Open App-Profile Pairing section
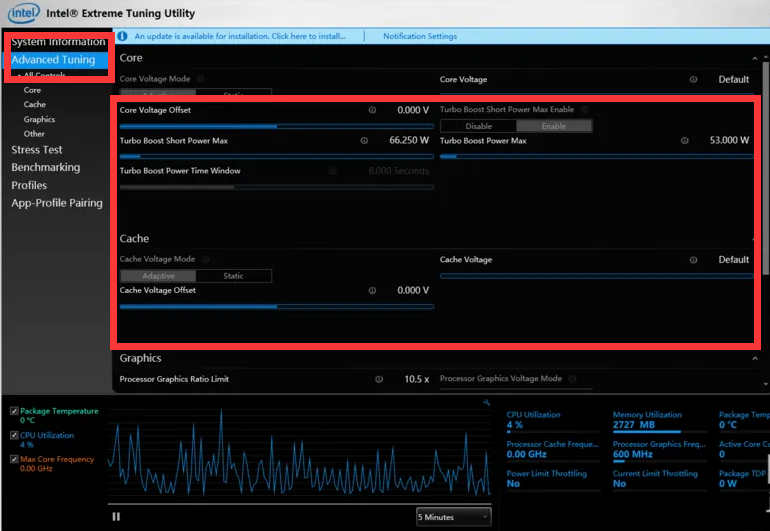Screen dimensions: 770x531 pos(57,203)
